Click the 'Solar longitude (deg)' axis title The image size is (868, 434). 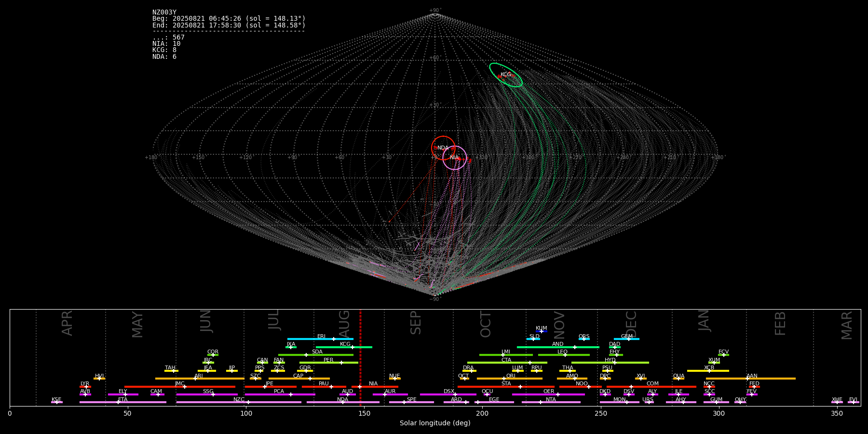pos(435,423)
